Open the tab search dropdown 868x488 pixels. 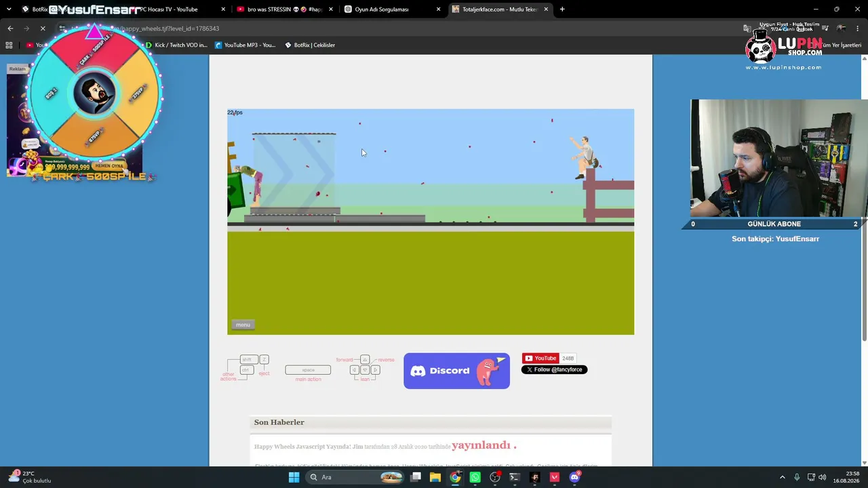point(9,9)
